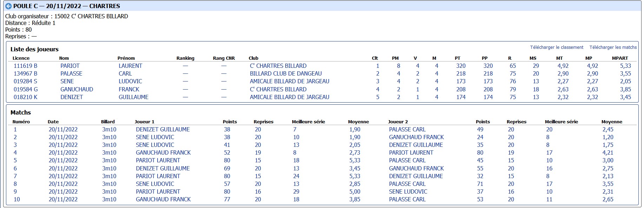The height and width of the screenshot is (208, 644).
Task: Select player licence 111619 B
Action: [x=25, y=66]
